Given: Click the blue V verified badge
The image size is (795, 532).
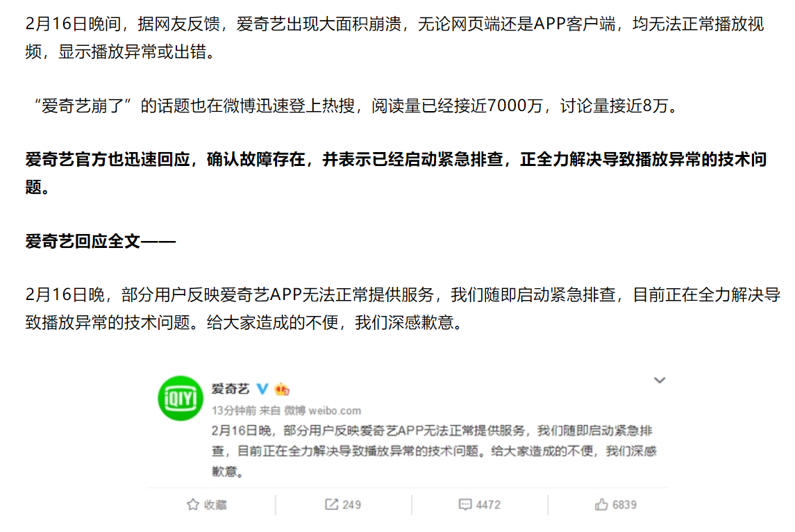Looking at the screenshot, I should point(262,389).
